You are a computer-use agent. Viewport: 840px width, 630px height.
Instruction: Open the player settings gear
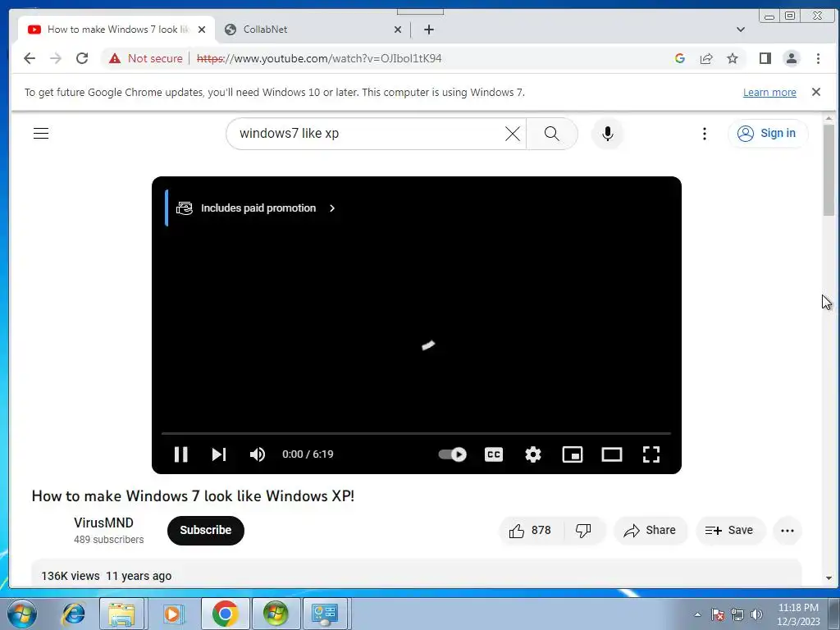pos(533,454)
